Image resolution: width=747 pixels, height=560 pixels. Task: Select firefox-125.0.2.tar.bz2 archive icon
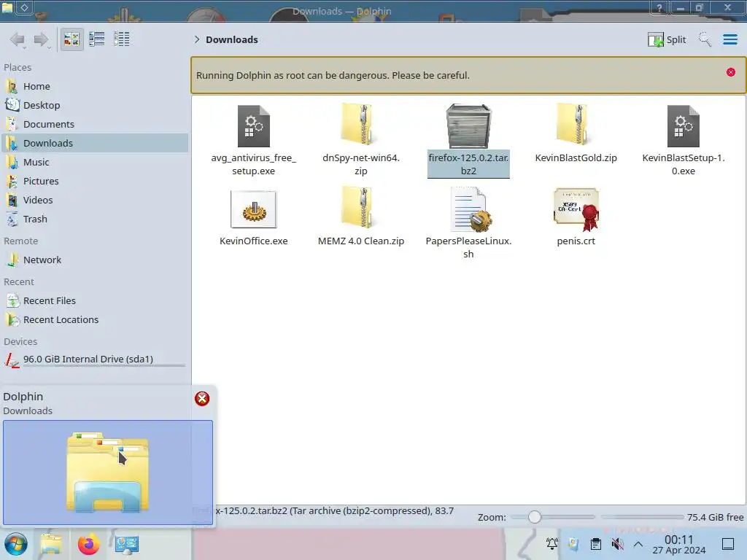pyautogui.click(x=468, y=126)
